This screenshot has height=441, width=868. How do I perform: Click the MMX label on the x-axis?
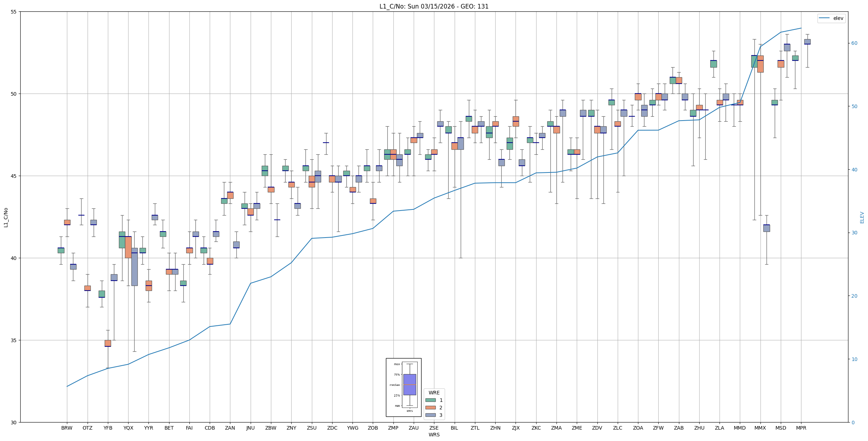760,428
